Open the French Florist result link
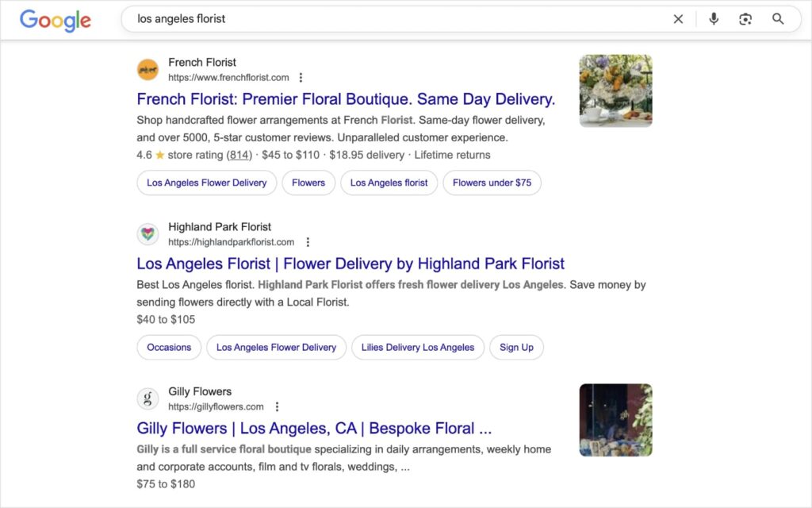This screenshot has width=812, height=508. 347,98
